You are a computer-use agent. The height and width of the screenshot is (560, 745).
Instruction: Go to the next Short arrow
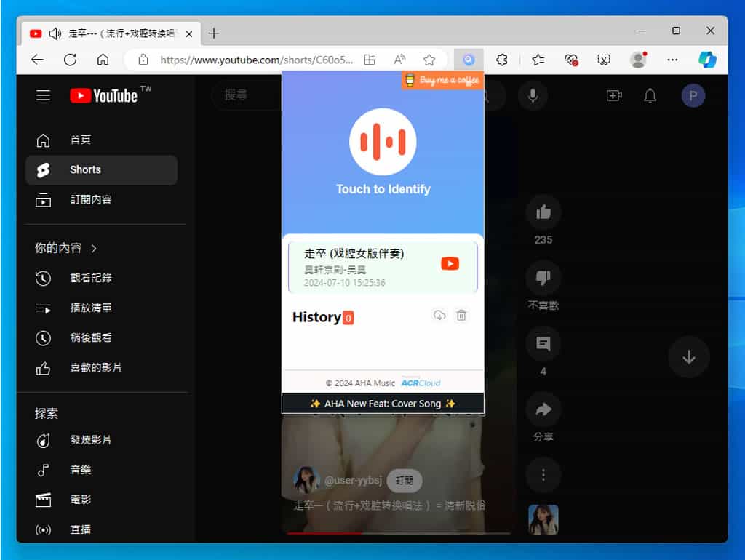(688, 357)
